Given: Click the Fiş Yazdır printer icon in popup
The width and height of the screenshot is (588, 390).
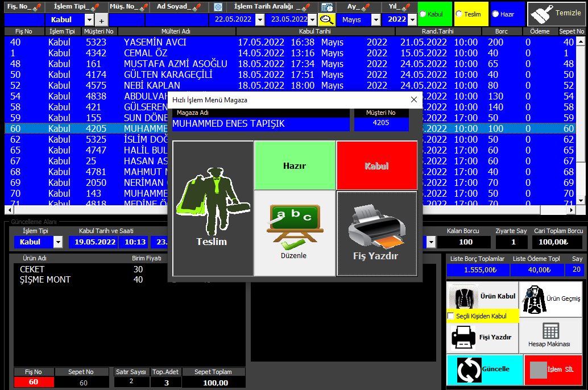Looking at the screenshot, I should (376, 226).
